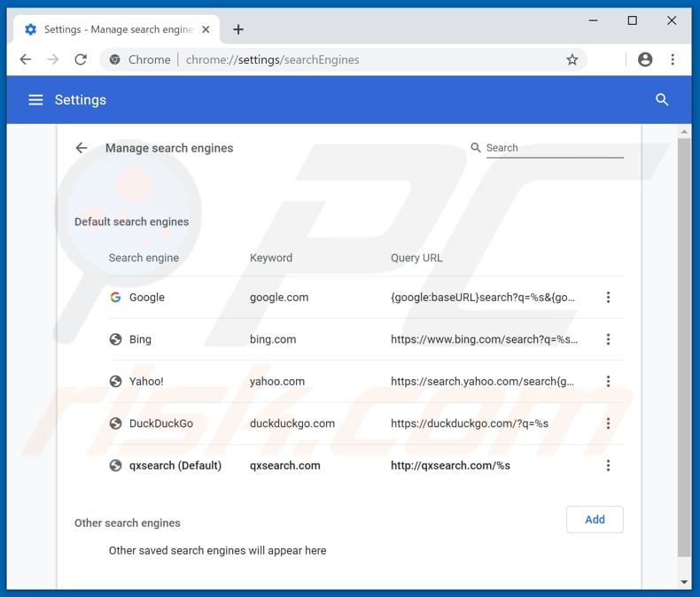Focus the search engines Search field
The height and width of the screenshot is (597, 700).
click(x=555, y=148)
